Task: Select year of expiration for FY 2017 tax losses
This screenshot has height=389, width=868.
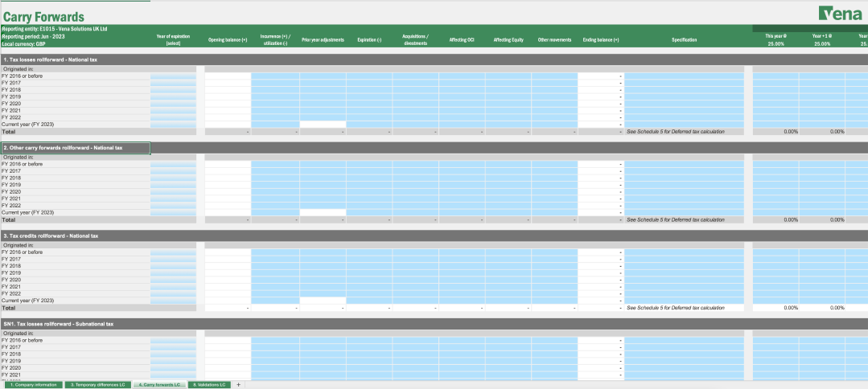Action: (x=173, y=83)
